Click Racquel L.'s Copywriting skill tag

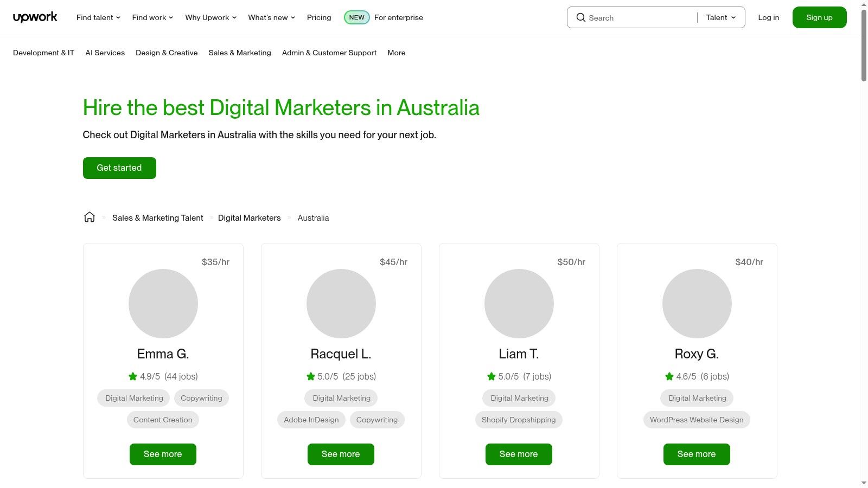[377, 420]
